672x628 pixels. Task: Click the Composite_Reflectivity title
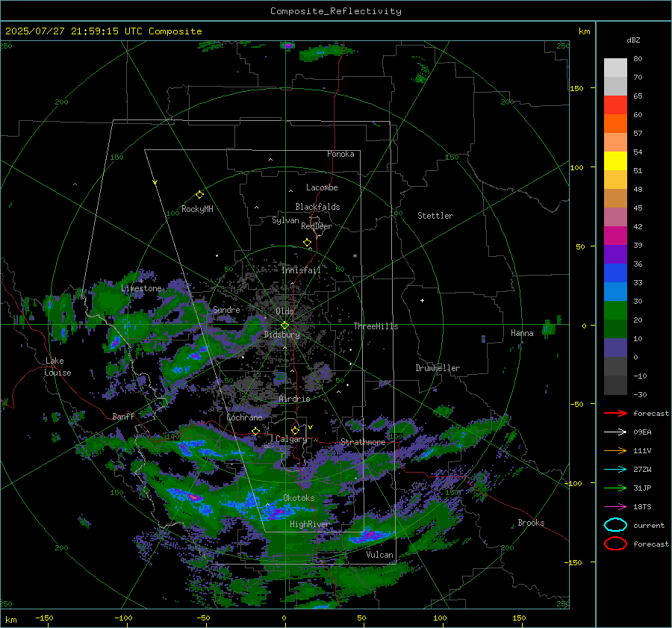(336, 11)
